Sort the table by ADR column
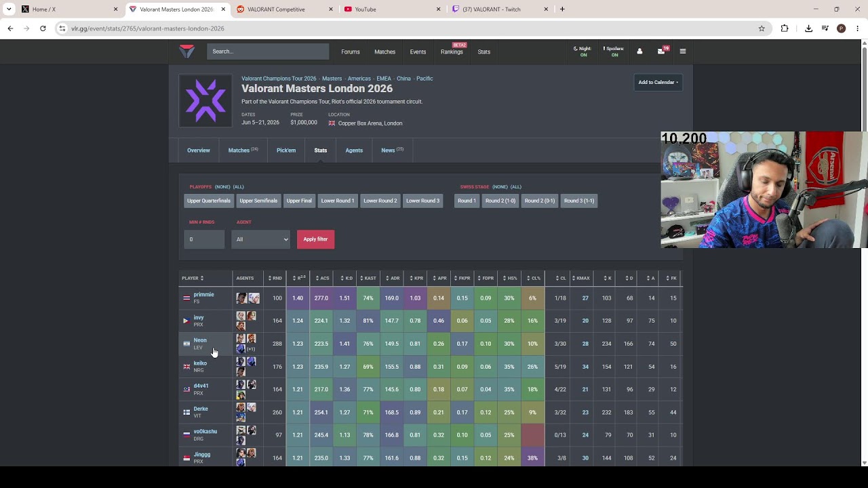868x488 pixels. click(392, 278)
